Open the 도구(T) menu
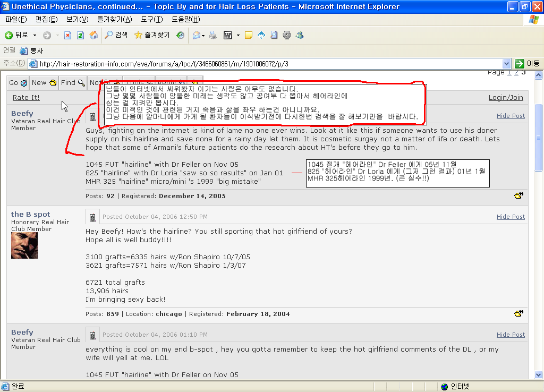544x392 pixels. click(x=151, y=20)
